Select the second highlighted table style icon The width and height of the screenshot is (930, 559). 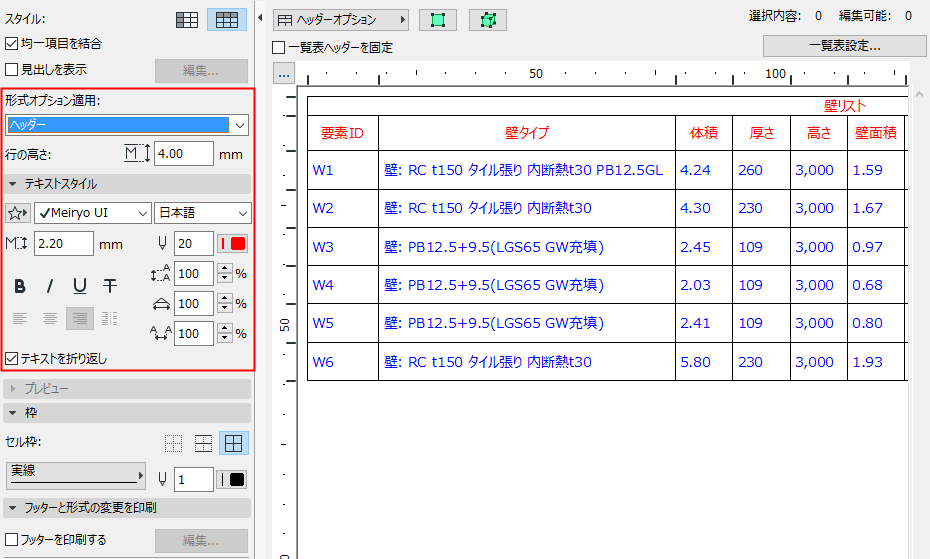(227, 20)
